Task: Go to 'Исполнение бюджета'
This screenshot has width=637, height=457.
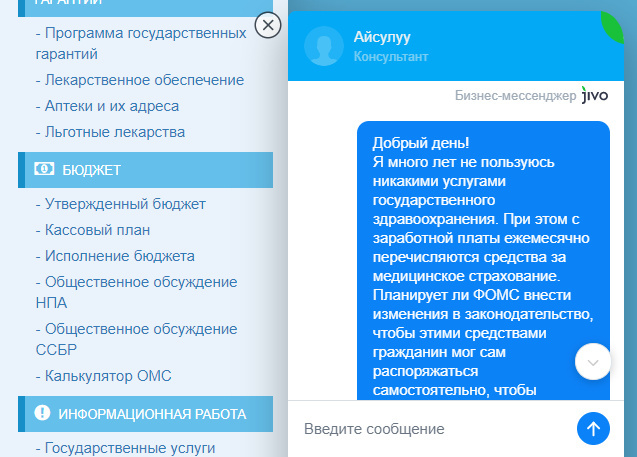Action: click(120, 256)
